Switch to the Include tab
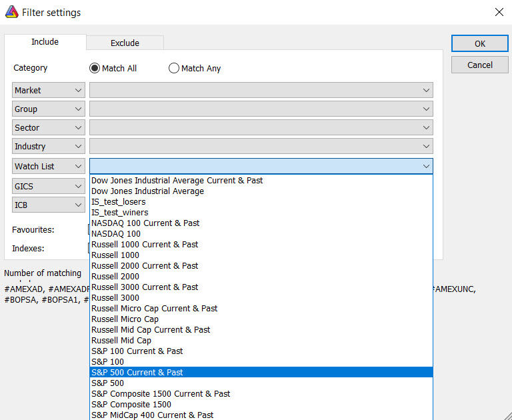This screenshot has height=420, width=512. tap(45, 42)
